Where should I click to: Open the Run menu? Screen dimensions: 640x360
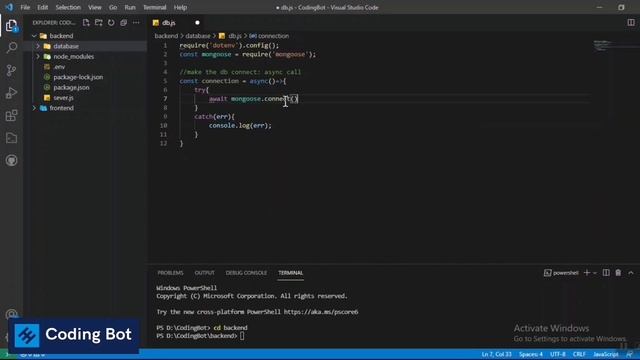pos(130,7)
